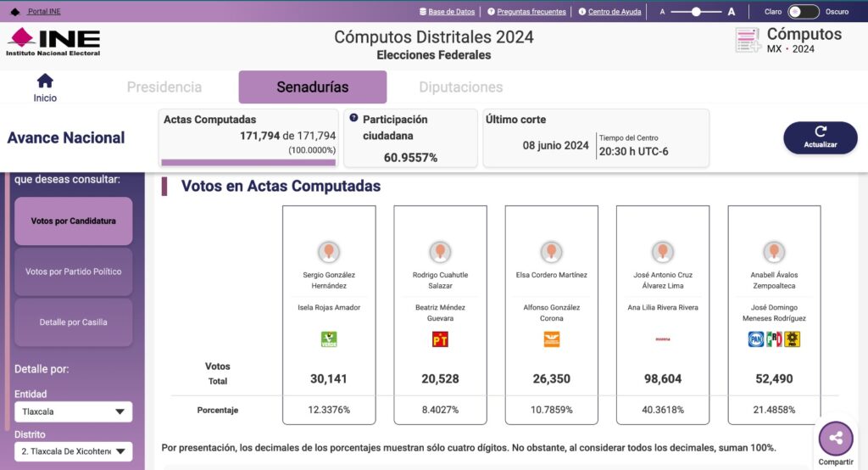Click the Partido Verde party logo
Viewport: 868px width, 470px height.
point(329,339)
